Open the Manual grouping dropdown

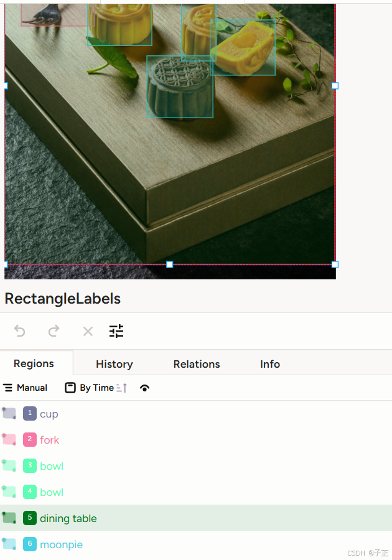pos(25,388)
